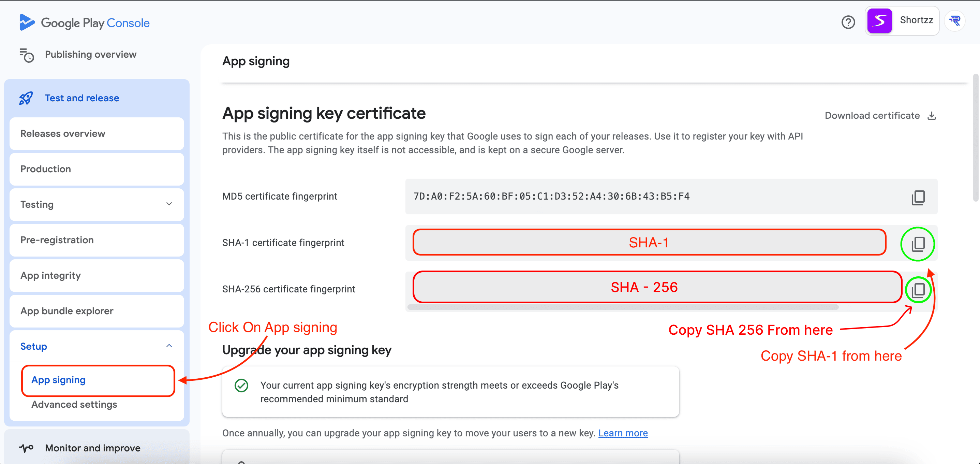Collapse the Setup section chevron
The image size is (980, 464).
tap(169, 346)
